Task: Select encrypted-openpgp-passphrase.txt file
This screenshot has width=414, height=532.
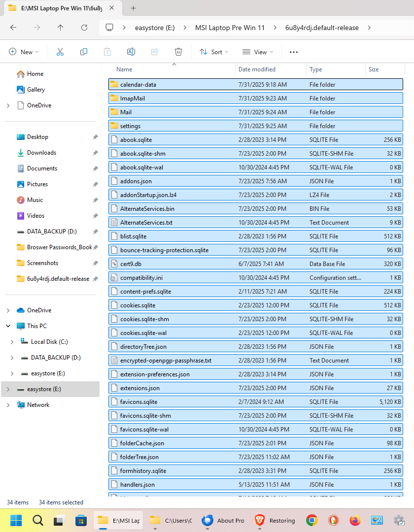Action: click(x=255, y=360)
